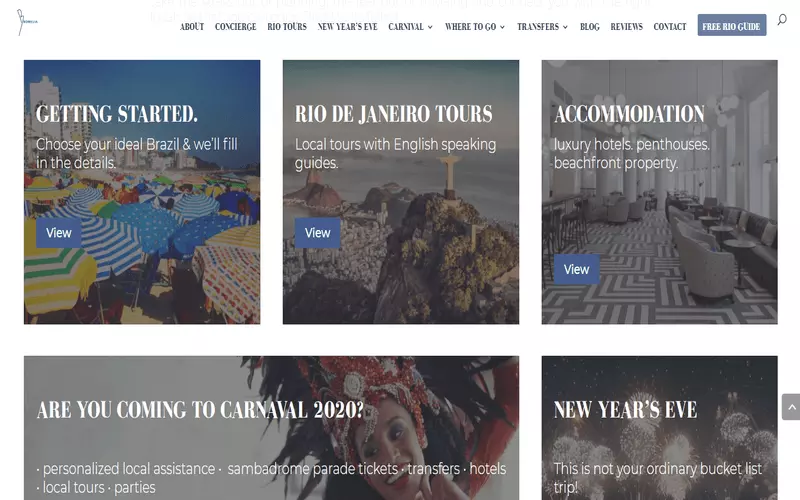The width and height of the screenshot is (800, 500).
Task: Go to Rio Tours page
Action: tap(287, 27)
